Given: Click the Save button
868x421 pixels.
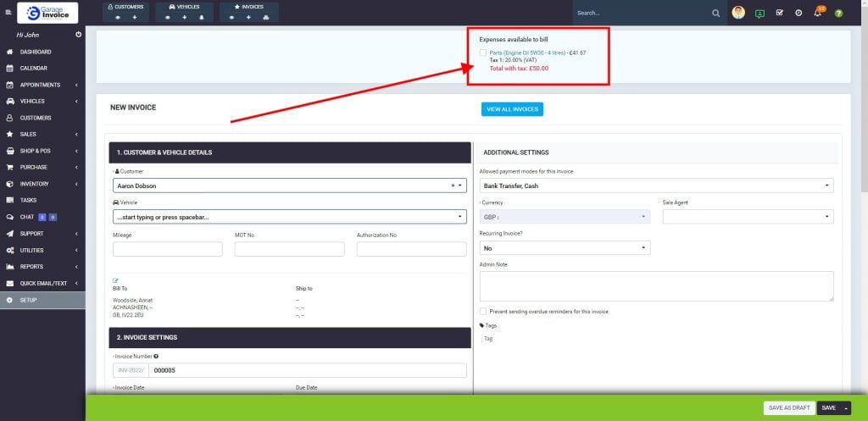Looking at the screenshot, I should [x=829, y=407].
